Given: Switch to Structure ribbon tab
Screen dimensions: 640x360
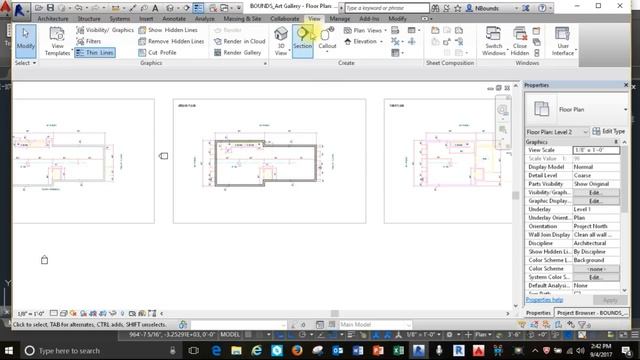Looking at the screenshot, I should (x=89, y=19).
